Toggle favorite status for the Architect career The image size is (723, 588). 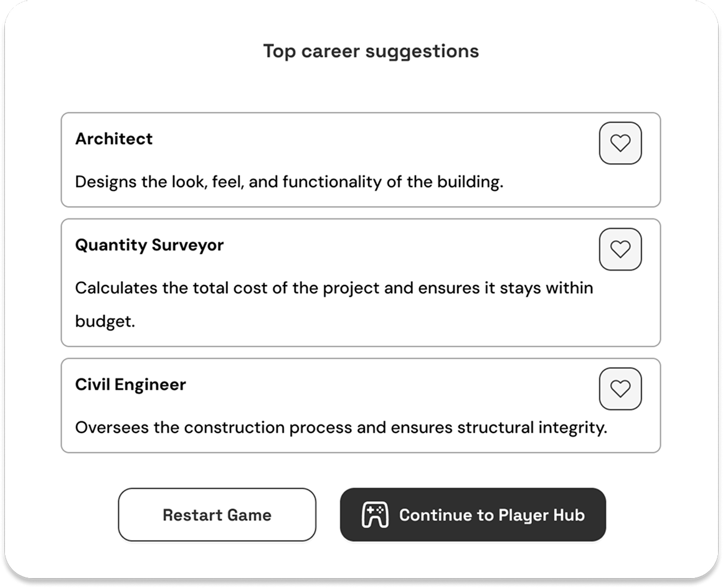coord(620,142)
